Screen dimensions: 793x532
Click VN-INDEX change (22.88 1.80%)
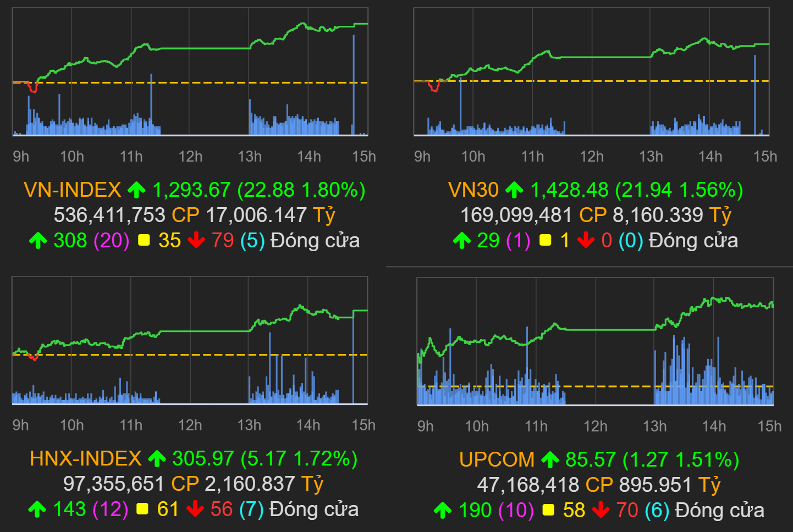click(301, 190)
